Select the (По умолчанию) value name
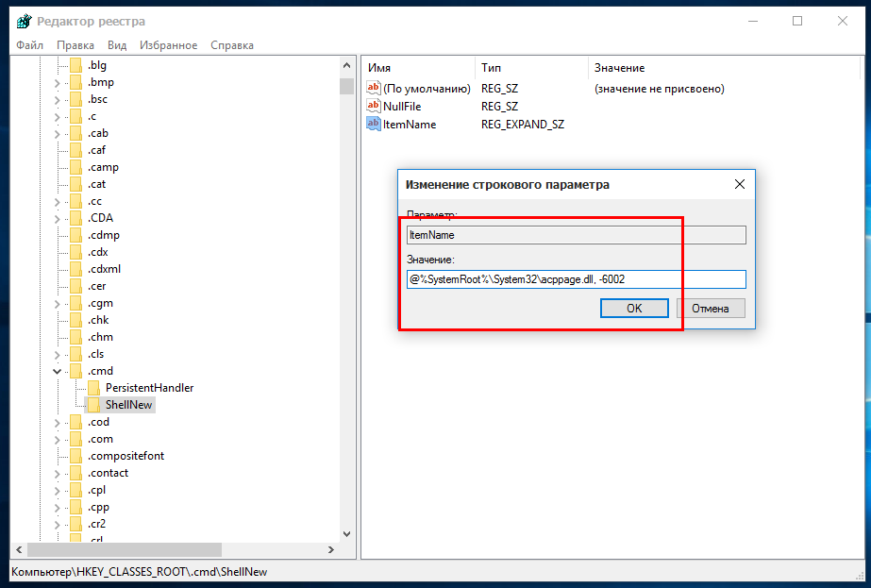Image resolution: width=871 pixels, height=588 pixels. (427, 89)
